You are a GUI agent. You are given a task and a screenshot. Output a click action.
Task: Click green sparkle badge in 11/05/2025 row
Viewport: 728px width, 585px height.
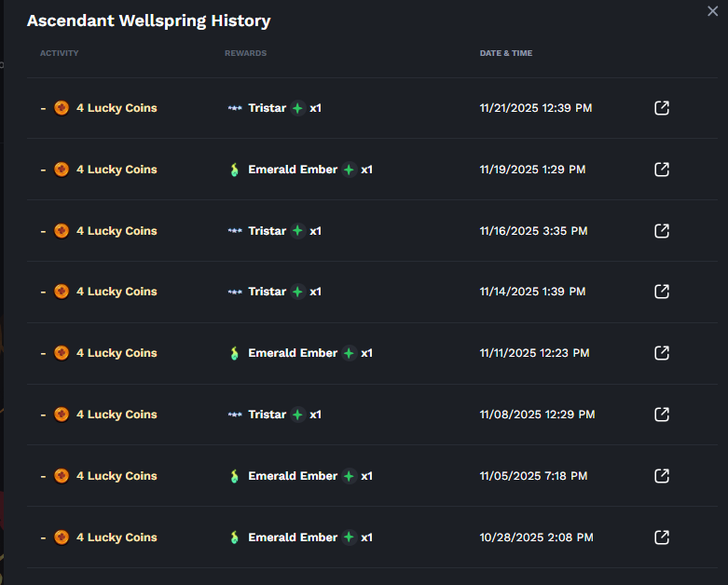point(349,476)
